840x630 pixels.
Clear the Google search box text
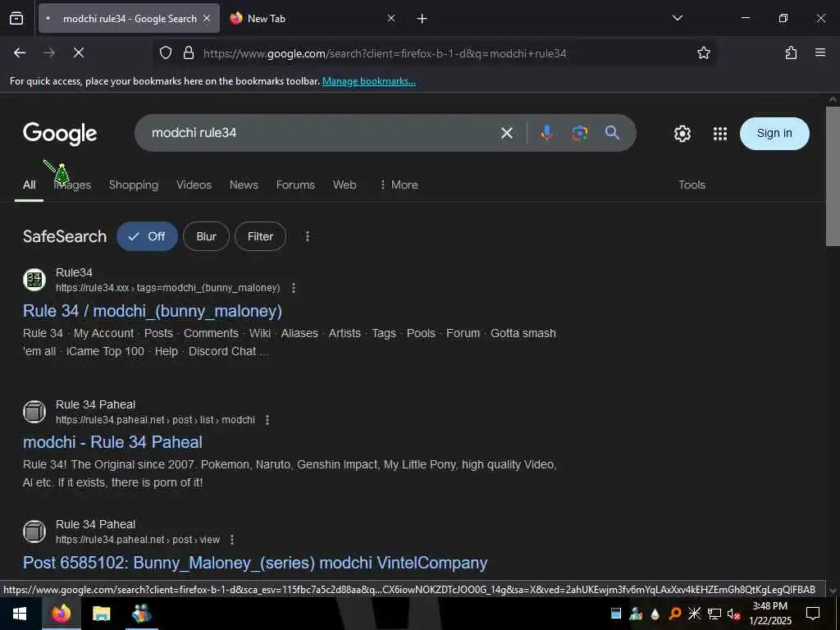pos(507,133)
